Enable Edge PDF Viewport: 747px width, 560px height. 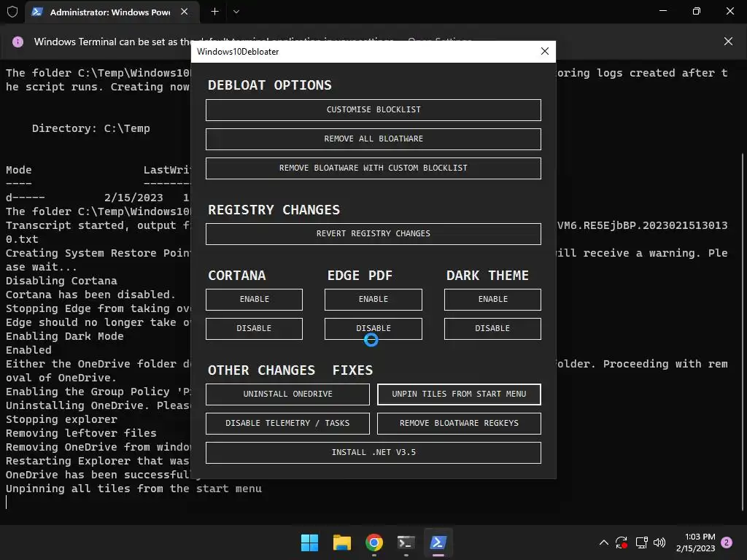(373, 300)
